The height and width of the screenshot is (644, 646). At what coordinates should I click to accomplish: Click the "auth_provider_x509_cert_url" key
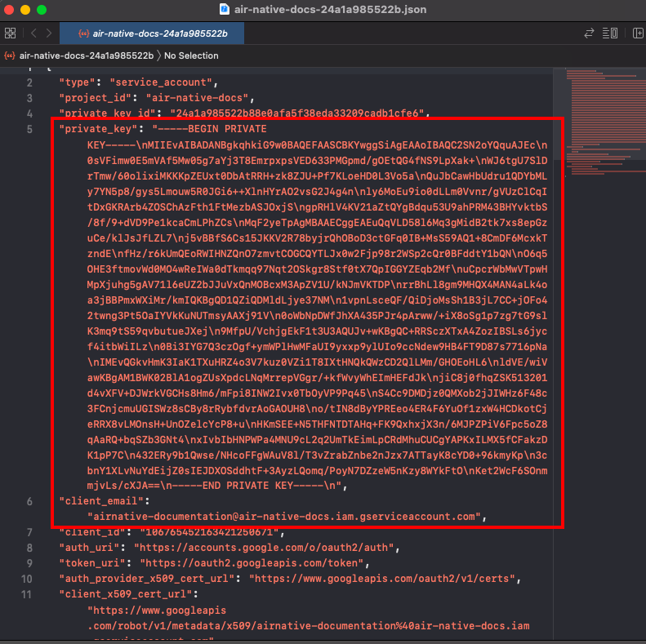pyautogui.click(x=147, y=579)
